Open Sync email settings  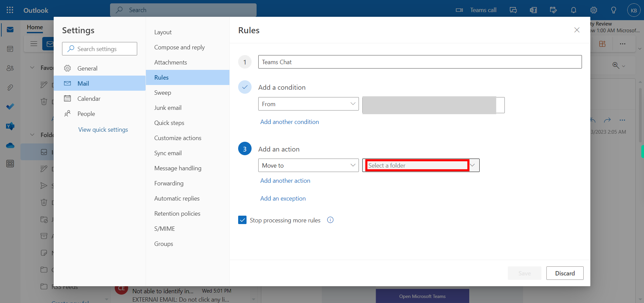click(x=187, y=153)
